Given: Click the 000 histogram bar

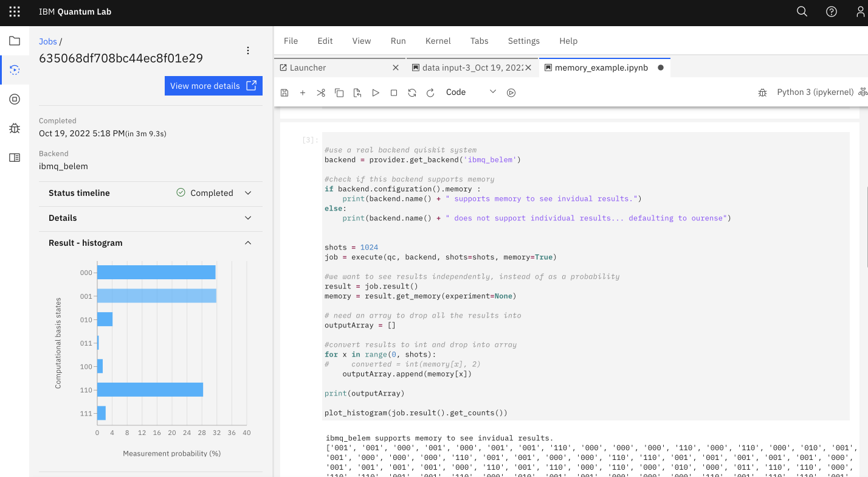Looking at the screenshot, I should coord(156,273).
